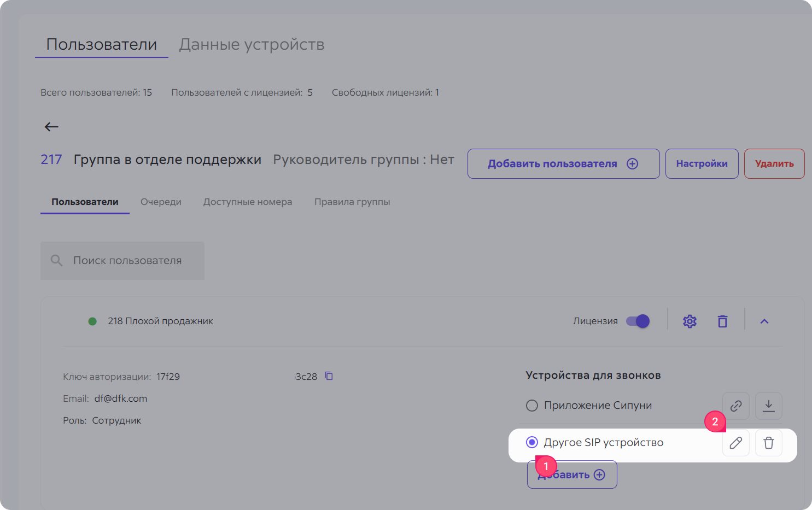Open the Доступные номера tab
812x510 pixels.
click(x=248, y=202)
